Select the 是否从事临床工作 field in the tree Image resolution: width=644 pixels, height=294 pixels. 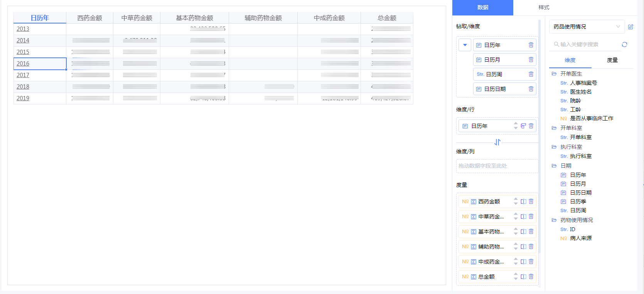point(592,118)
